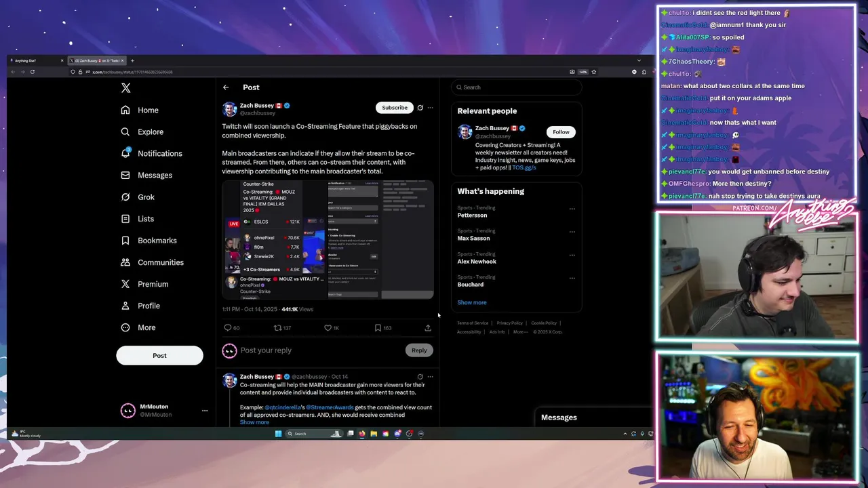Open Lists in the sidebar
This screenshot has height=488, width=868.
click(x=138, y=218)
